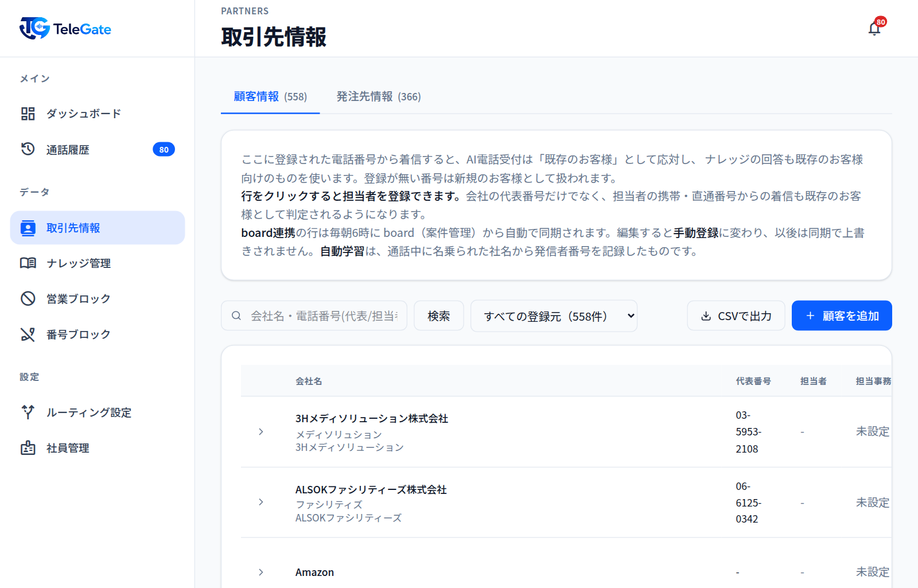Viewport: 918px width, 588px height.
Task: Open 社員管理 page
Action: pos(98,448)
